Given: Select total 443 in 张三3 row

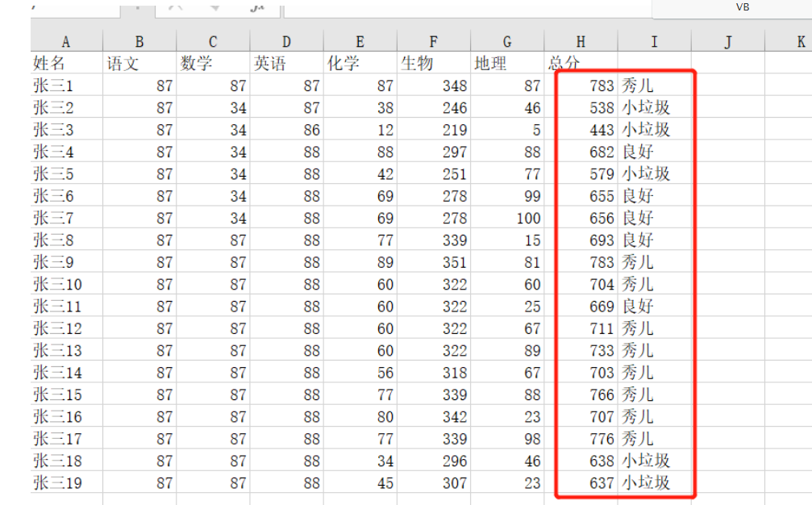Looking at the screenshot, I should point(581,129).
